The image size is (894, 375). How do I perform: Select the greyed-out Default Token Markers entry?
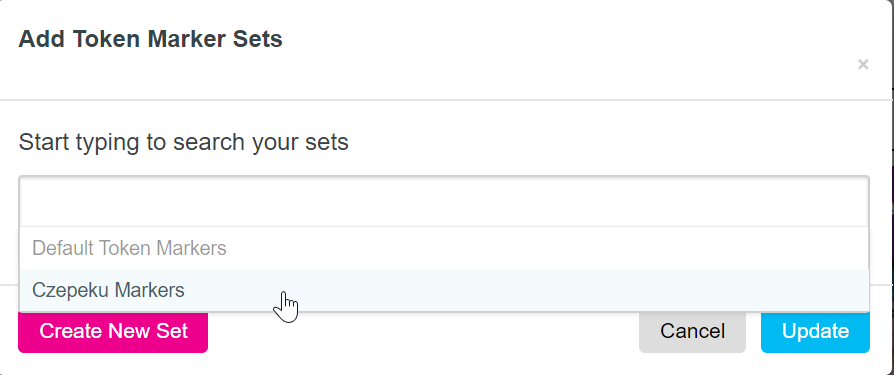[x=444, y=248]
